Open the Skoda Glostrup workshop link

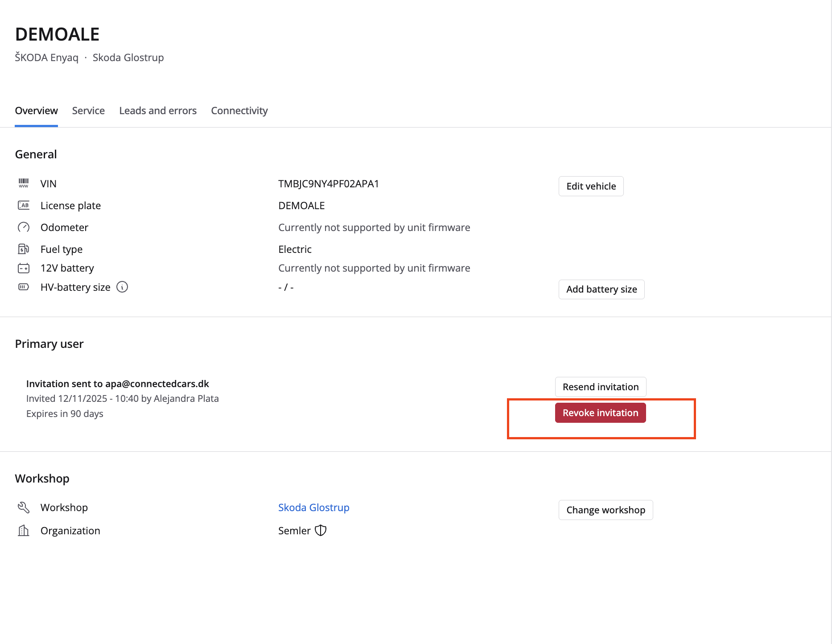pos(313,507)
